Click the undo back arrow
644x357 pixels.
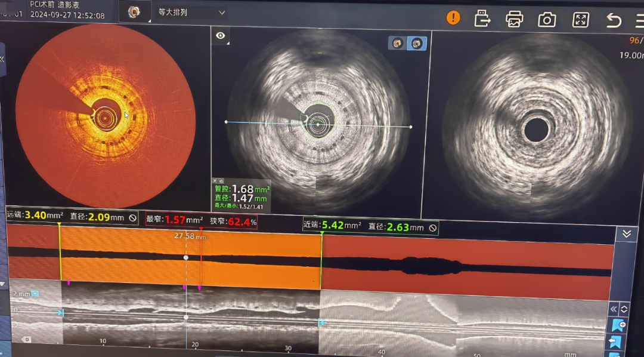pos(614,20)
